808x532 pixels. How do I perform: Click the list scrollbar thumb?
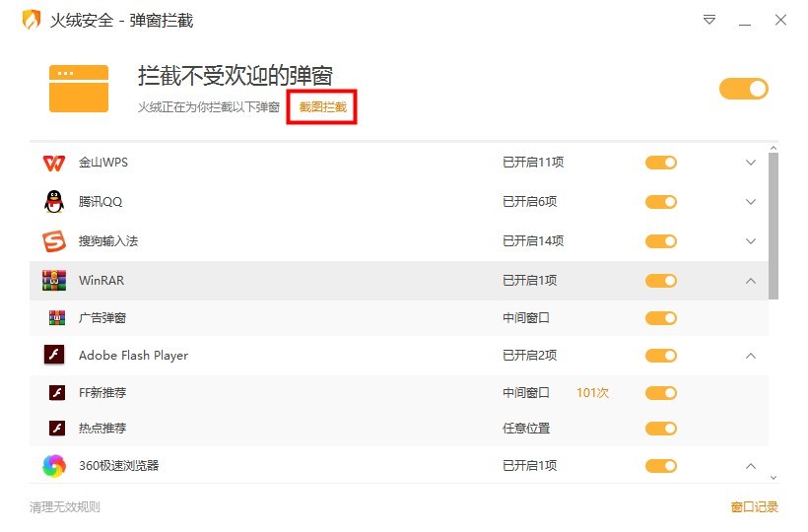[773, 226]
